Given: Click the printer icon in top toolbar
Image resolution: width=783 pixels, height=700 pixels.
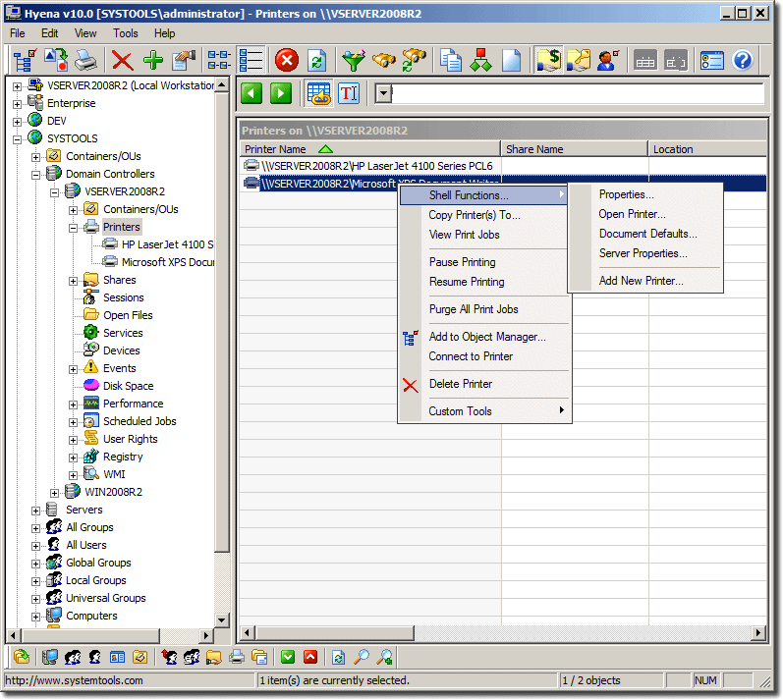Looking at the screenshot, I should click(x=86, y=61).
